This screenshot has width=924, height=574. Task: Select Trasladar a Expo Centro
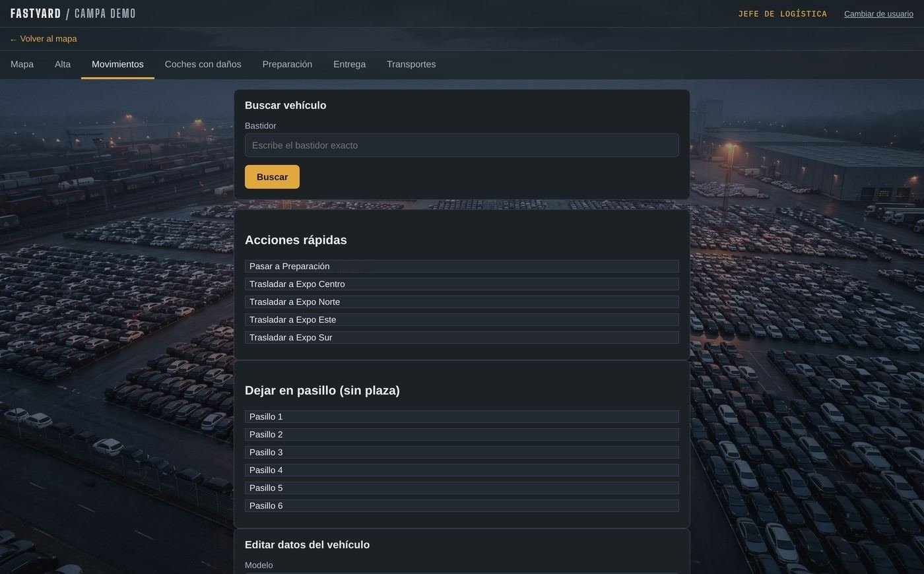[462, 284]
